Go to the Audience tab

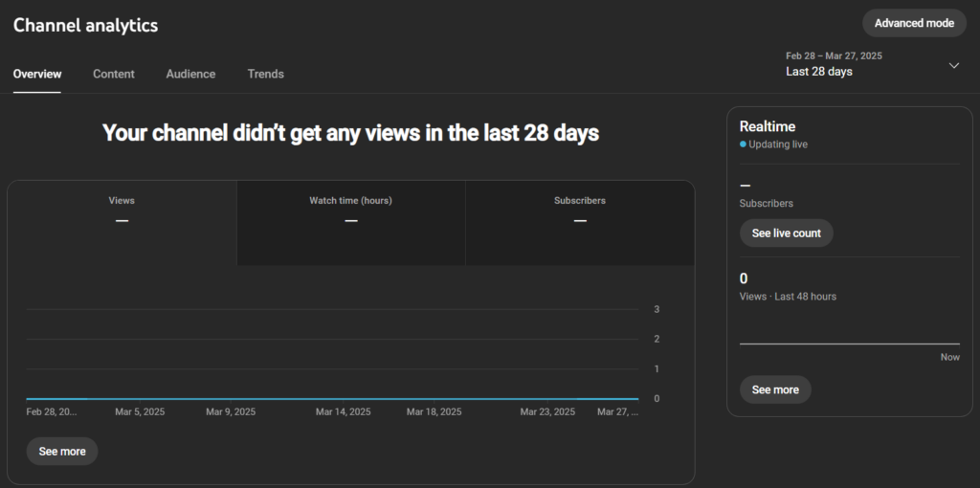190,74
